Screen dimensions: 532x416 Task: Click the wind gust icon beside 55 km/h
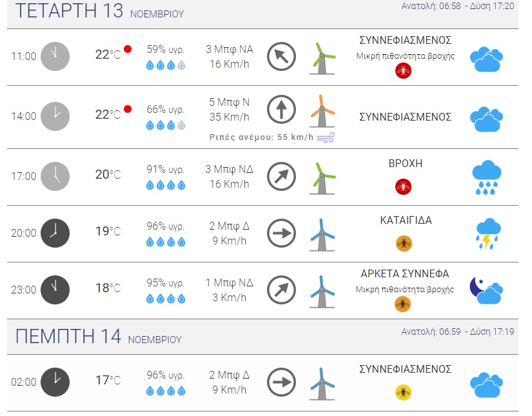click(x=326, y=137)
